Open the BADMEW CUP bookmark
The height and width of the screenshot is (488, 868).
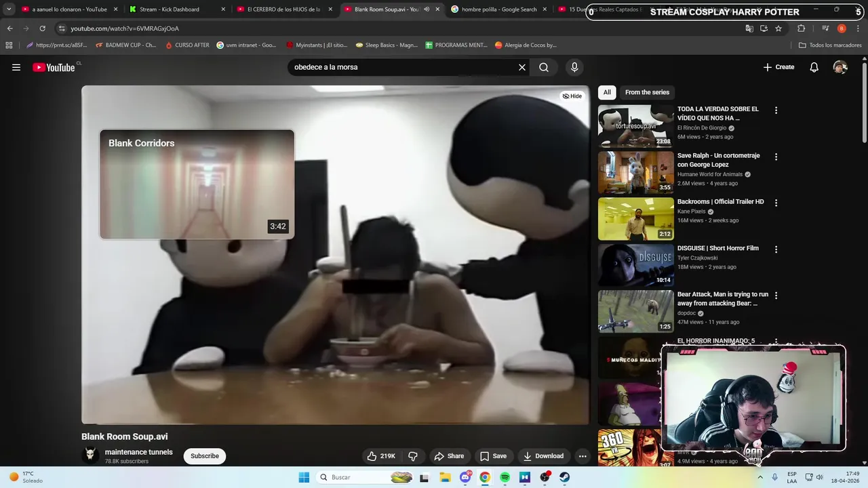coord(125,45)
